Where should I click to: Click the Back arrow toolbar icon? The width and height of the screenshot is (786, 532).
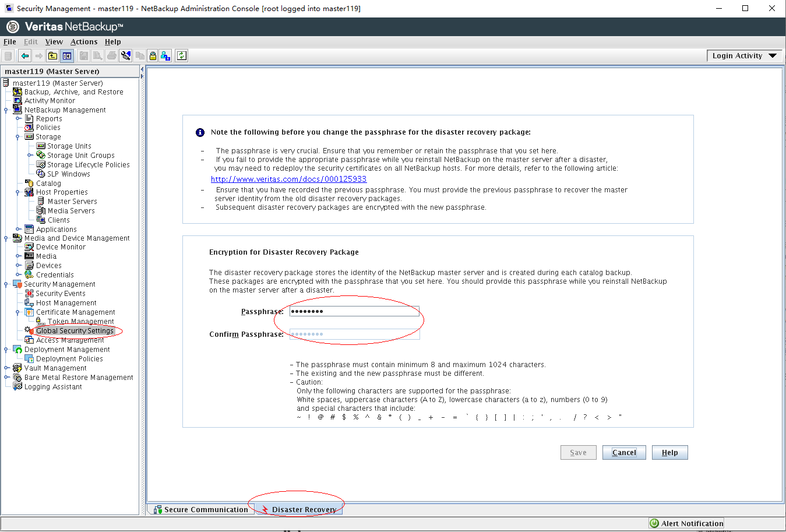[x=24, y=56]
